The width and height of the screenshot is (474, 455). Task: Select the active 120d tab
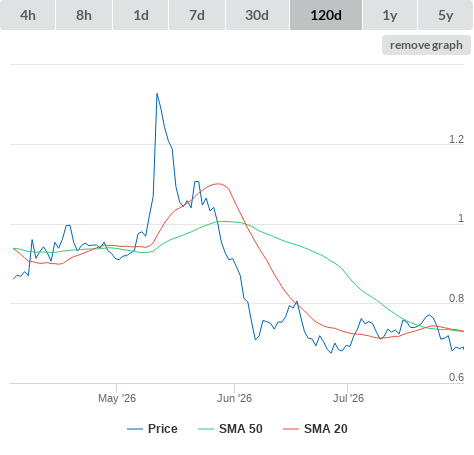pyautogui.click(x=326, y=15)
